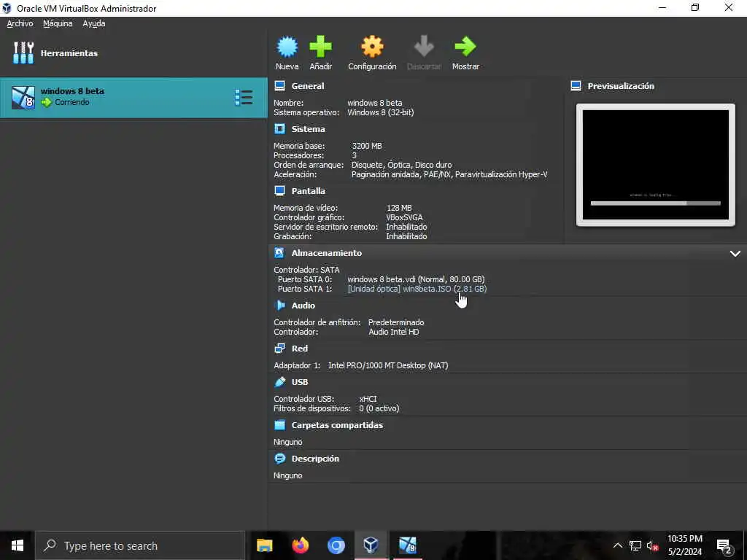
Task: Switch to VirtualBox Manager taskbar icon
Action: click(371, 545)
